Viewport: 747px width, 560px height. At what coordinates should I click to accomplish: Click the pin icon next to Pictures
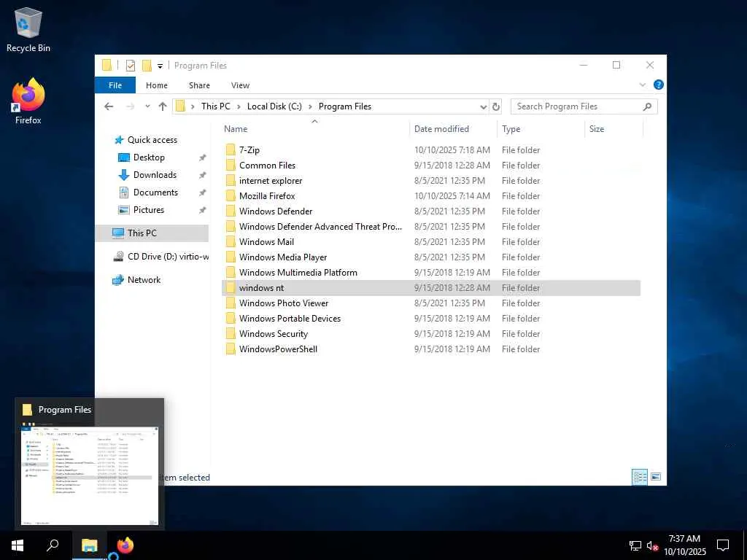coord(202,210)
